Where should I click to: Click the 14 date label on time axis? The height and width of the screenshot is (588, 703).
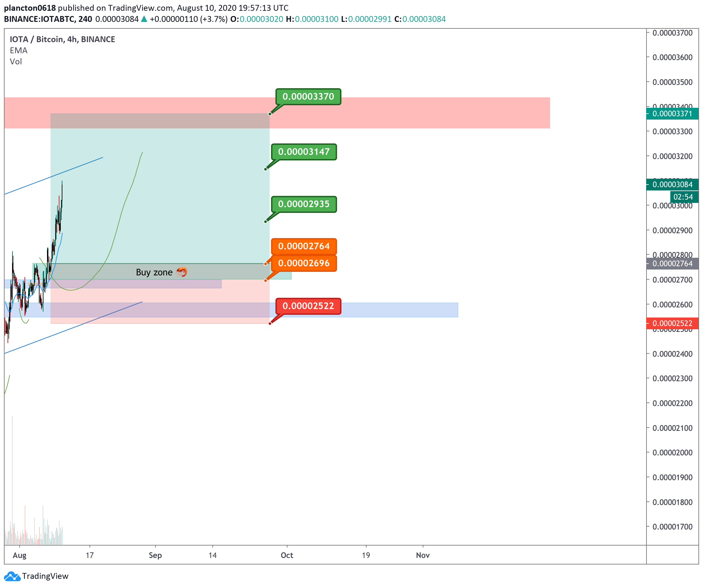click(213, 556)
